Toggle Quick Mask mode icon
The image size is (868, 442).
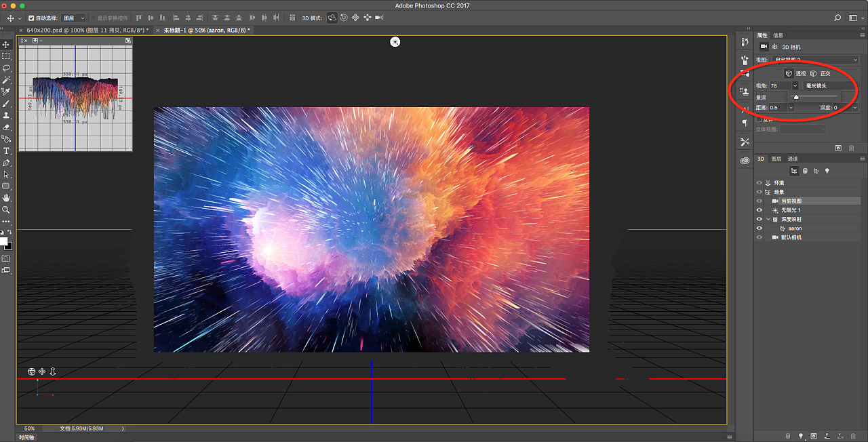coord(6,258)
